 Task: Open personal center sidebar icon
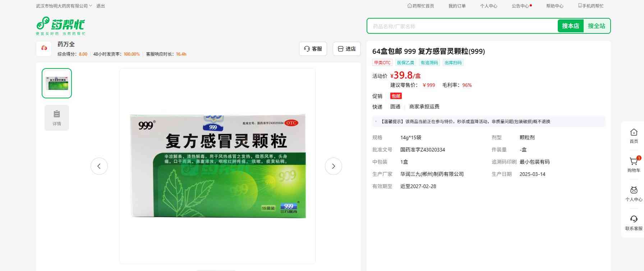click(634, 191)
